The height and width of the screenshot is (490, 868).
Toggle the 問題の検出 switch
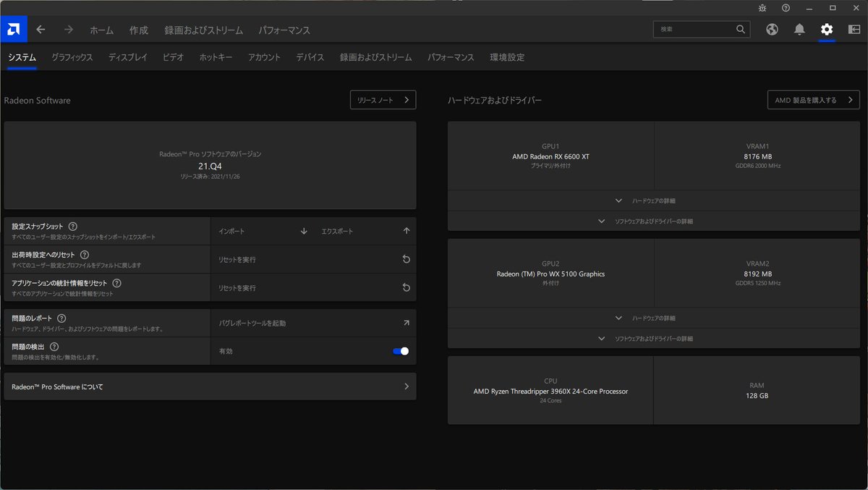[x=401, y=351]
